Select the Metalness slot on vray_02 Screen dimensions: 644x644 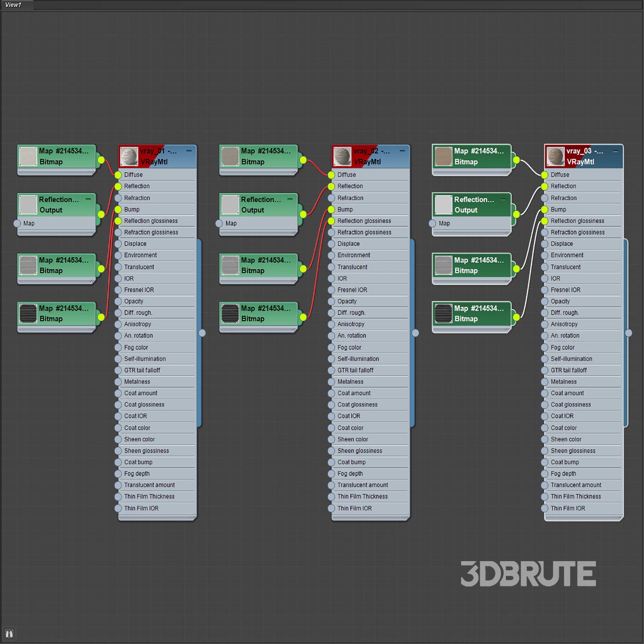pyautogui.click(x=350, y=382)
